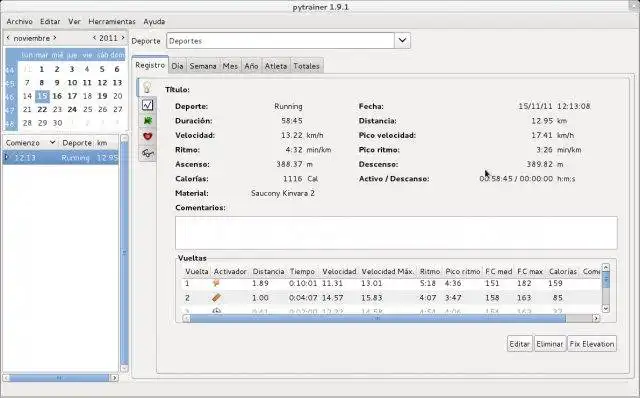Go to previous year arrow beside 2011
The width and height of the screenshot is (640, 398).
coord(94,38)
